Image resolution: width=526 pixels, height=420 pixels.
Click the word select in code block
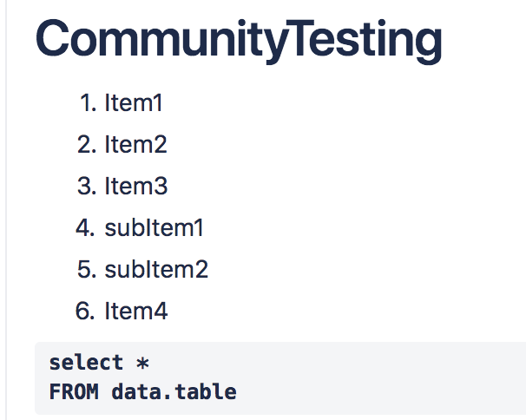coord(80,363)
